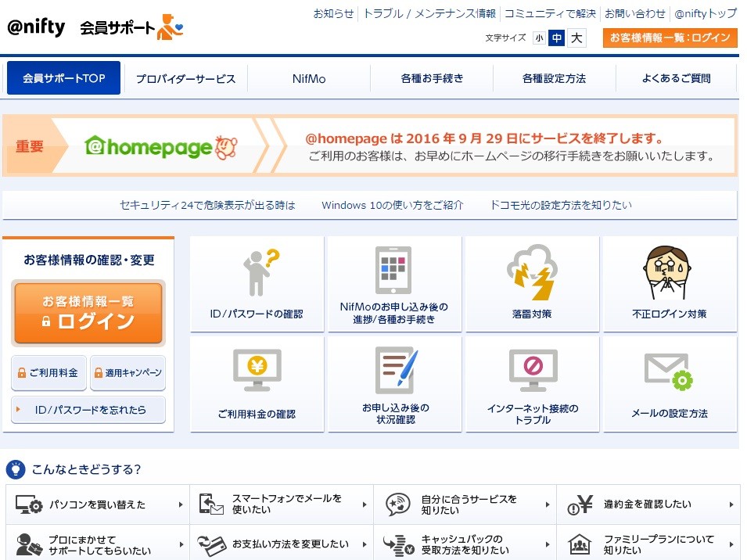Screen dimensions: 747x560
Task: Open ID/パスワードの確認 question-mark person icon
Action: 261,272
